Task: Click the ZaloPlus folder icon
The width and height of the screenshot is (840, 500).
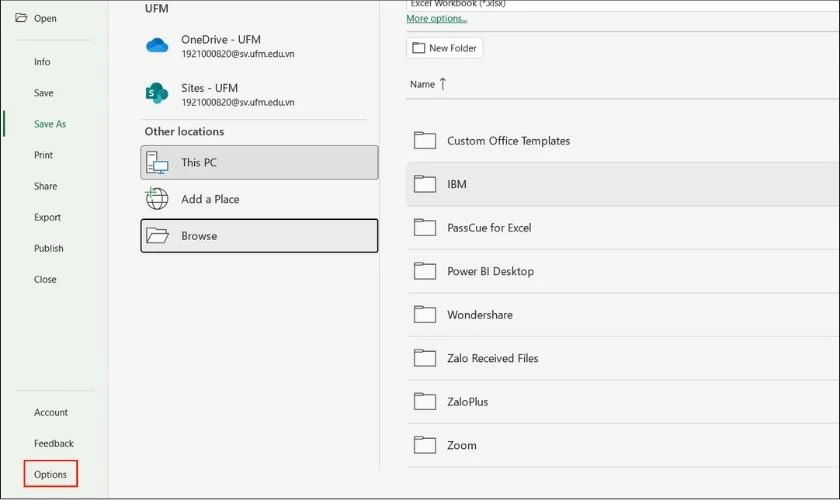Action: pyautogui.click(x=425, y=401)
